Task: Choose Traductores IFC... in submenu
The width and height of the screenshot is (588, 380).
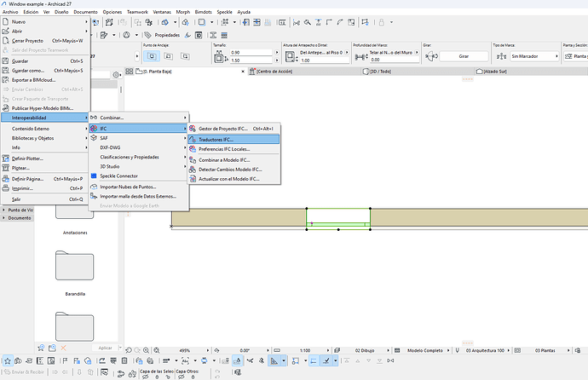Action: 233,140
